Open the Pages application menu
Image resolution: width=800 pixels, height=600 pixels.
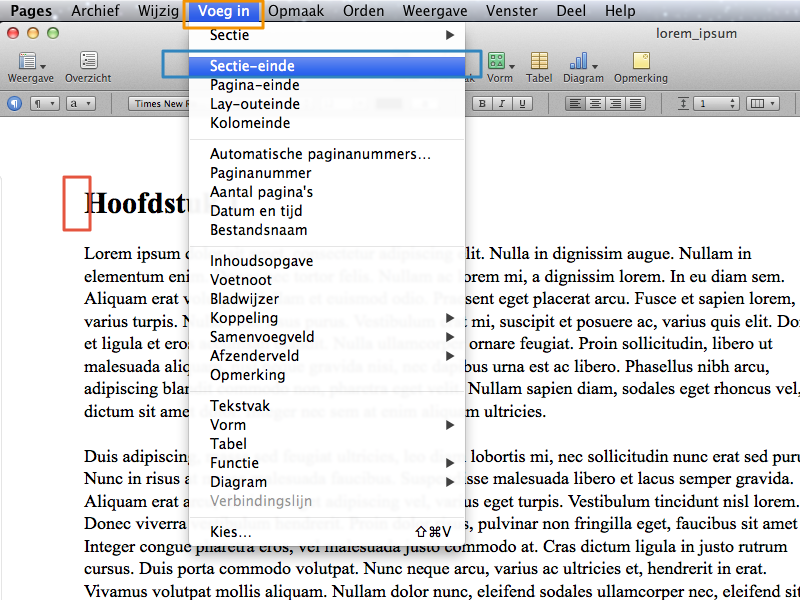point(31,11)
